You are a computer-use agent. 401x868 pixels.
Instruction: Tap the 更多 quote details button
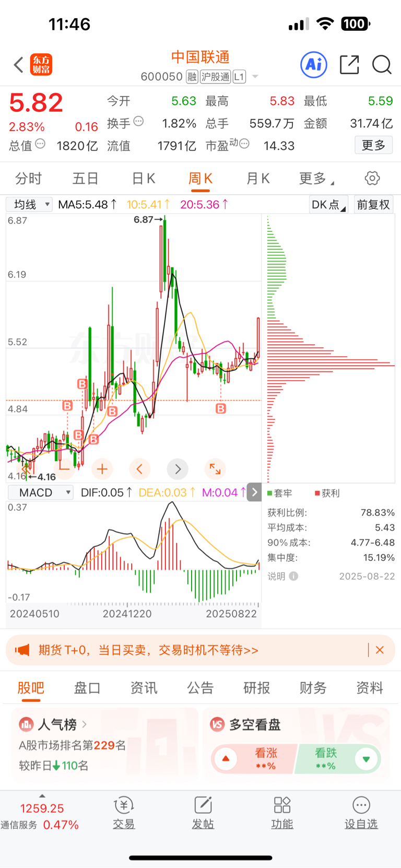pyautogui.click(x=374, y=145)
